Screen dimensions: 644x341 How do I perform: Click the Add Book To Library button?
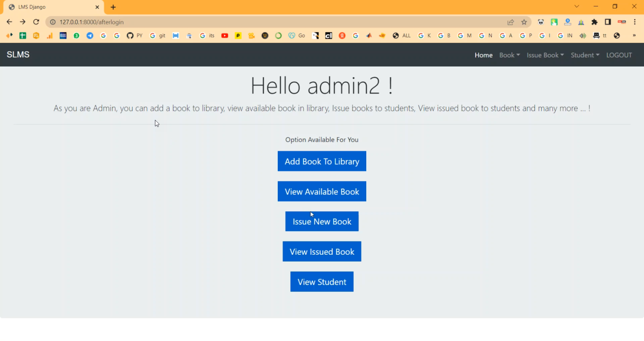322,161
